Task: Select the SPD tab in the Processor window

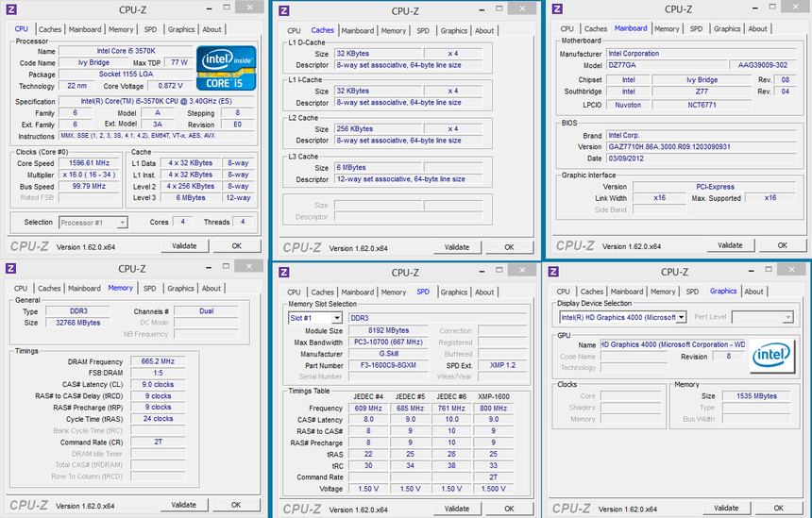Action: point(150,29)
